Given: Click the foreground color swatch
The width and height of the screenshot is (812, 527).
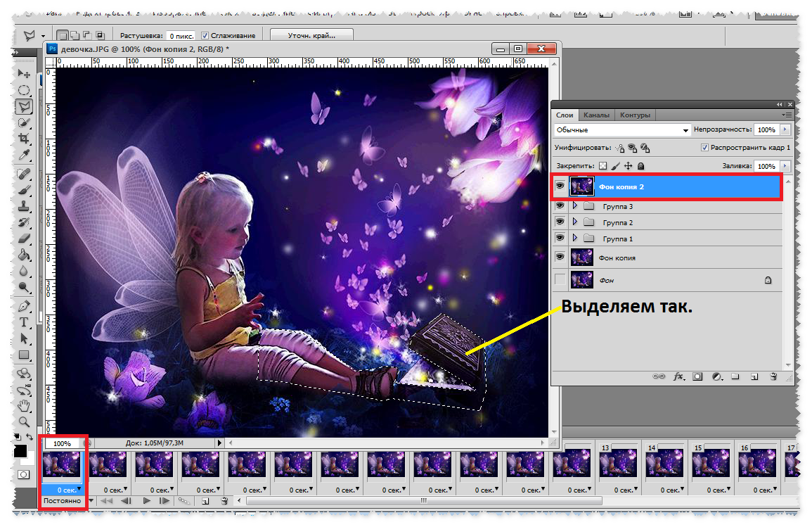Looking at the screenshot, I should tap(20, 451).
